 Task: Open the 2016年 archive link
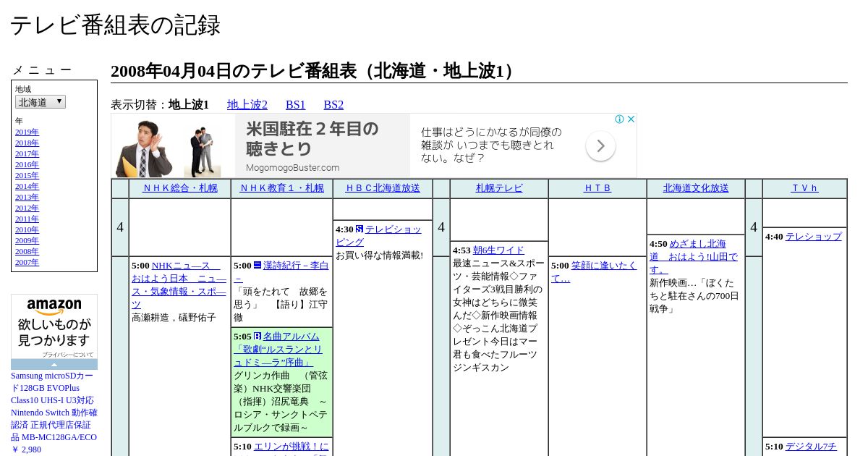coord(27,165)
